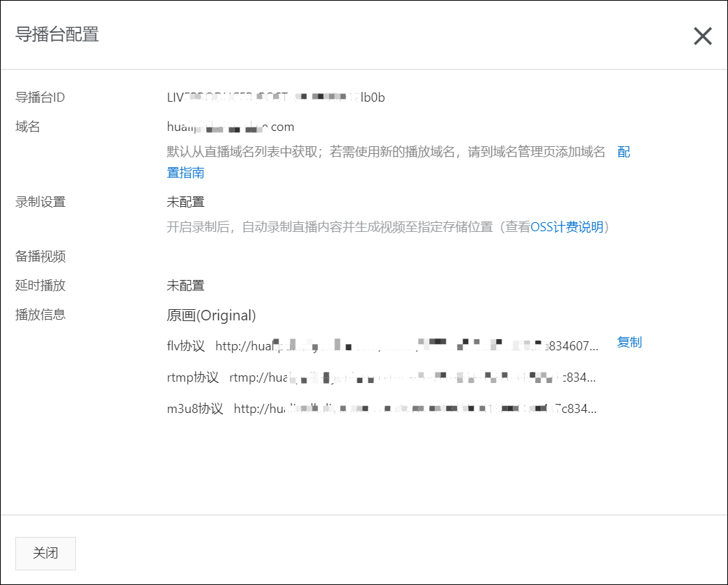Select the flv协议 playback URL text
728x585 pixels.
point(407,346)
